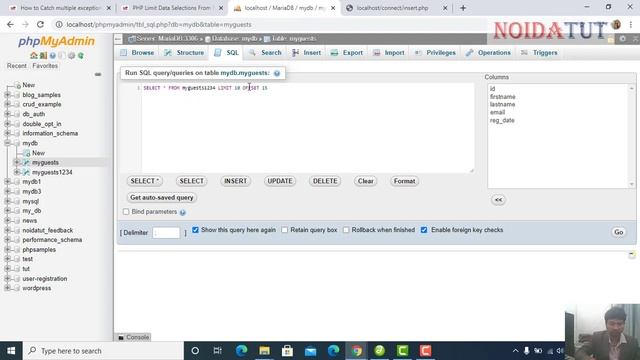Click help icon beside Bind parameters

click(183, 212)
